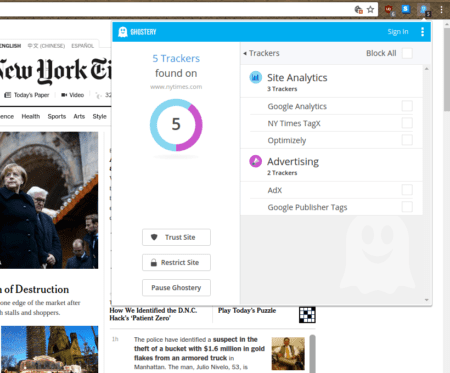Click the Trust Site button
450x373 pixels.
176,237
